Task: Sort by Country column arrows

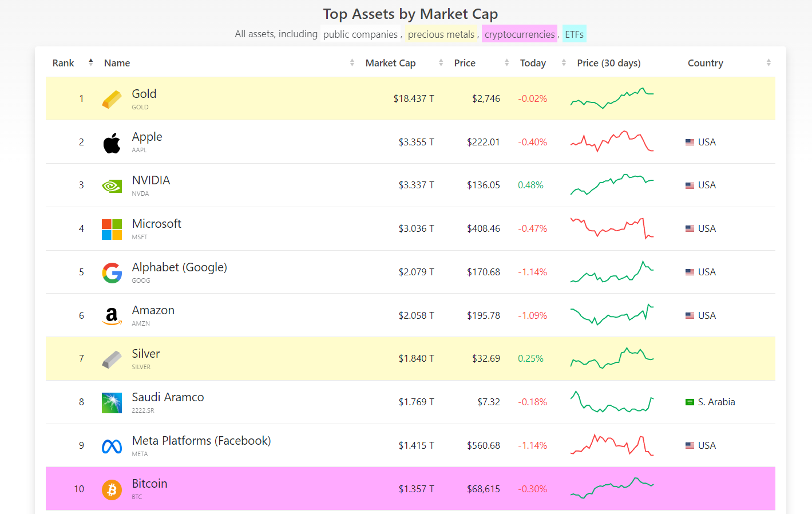Action: pyautogui.click(x=769, y=63)
